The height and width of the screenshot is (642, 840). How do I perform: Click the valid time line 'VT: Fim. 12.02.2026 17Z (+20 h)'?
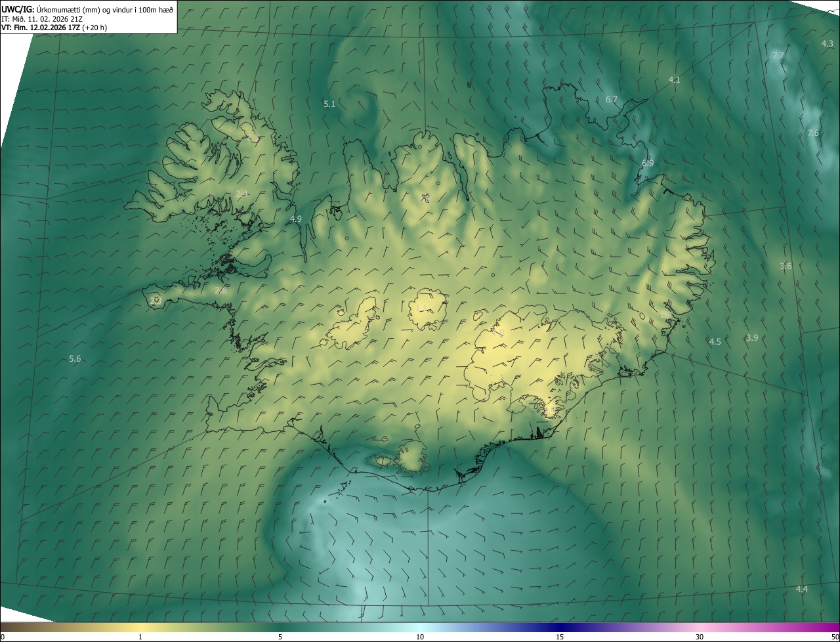point(53,28)
